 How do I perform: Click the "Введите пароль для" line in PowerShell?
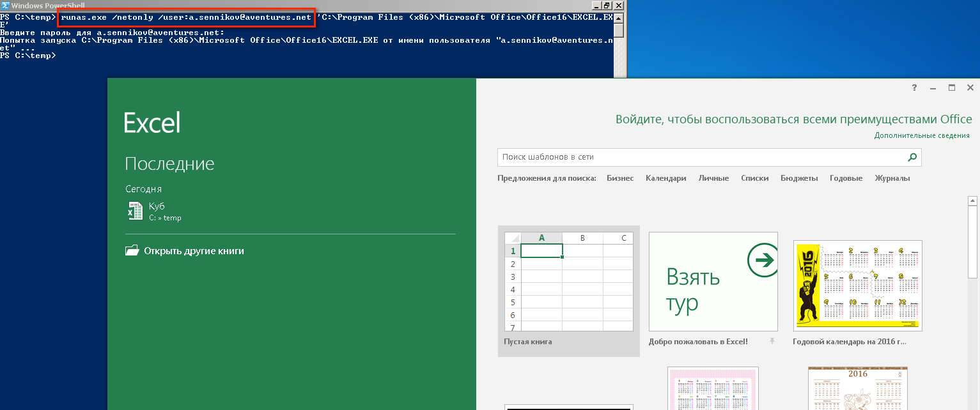coord(113,32)
